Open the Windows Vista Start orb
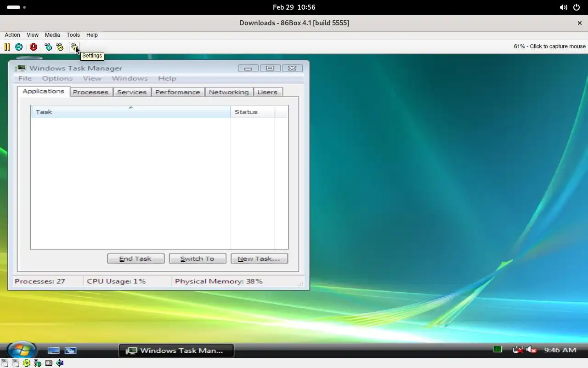The image size is (588, 368). (21, 350)
